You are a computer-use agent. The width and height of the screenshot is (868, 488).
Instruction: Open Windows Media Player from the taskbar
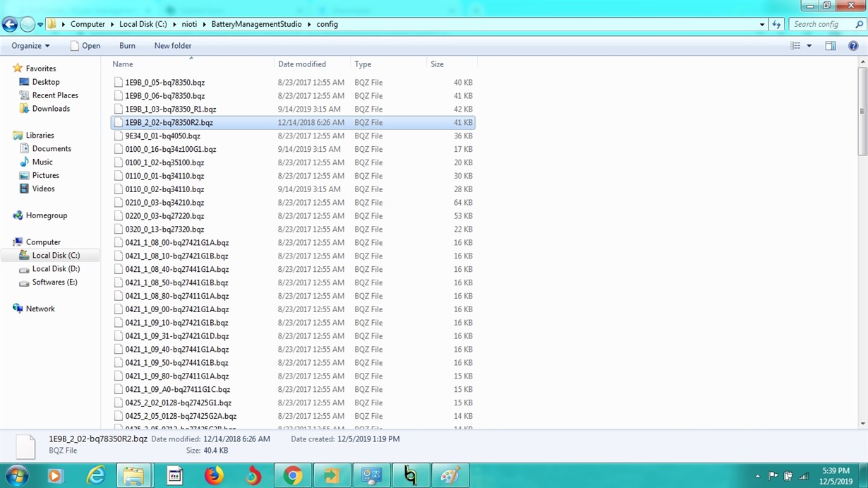coord(55,476)
